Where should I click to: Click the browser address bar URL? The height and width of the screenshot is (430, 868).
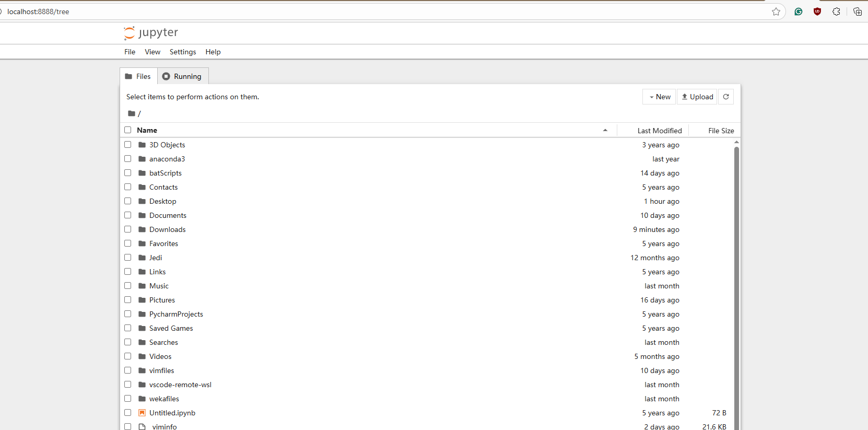[x=38, y=11]
